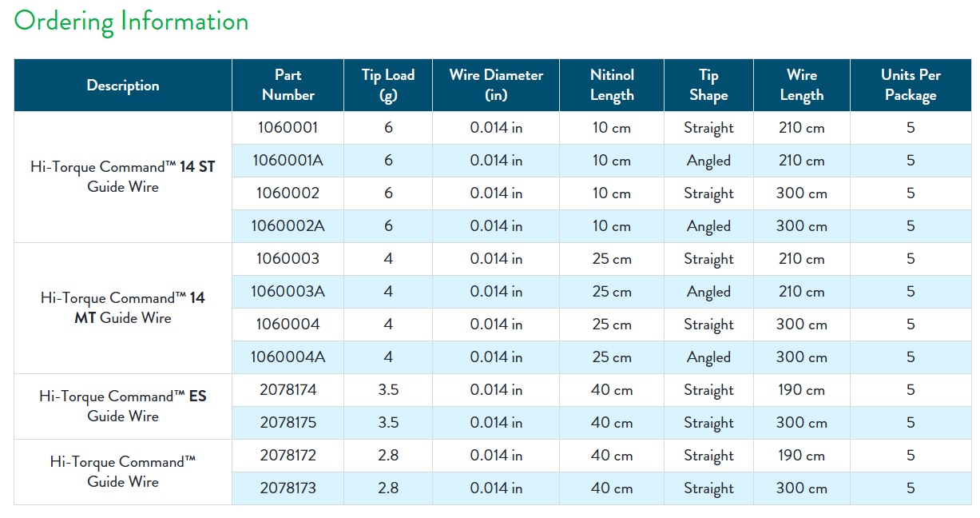Click the Part Number column header
The width and height of the screenshot is (980, 518).
(288, 85)
